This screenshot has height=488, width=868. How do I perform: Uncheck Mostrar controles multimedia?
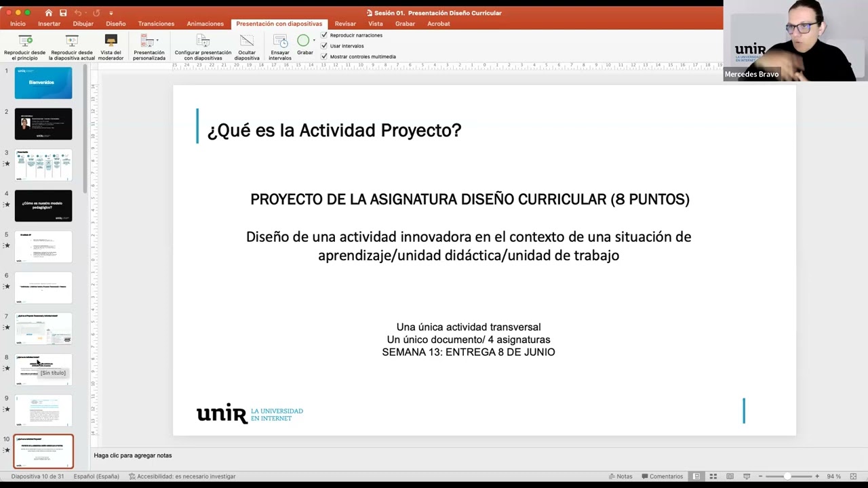point(324,56)
